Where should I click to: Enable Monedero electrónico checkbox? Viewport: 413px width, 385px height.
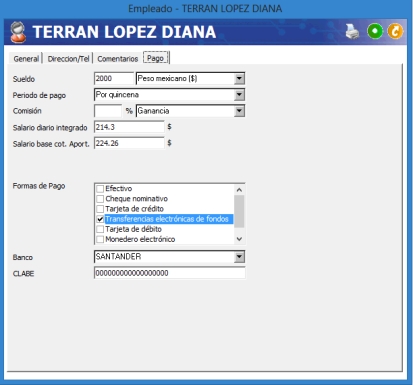click(100, 239)
